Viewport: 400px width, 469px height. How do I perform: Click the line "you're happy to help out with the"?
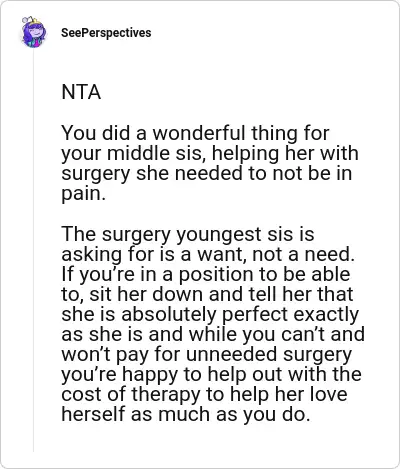[x=212, y=375]
